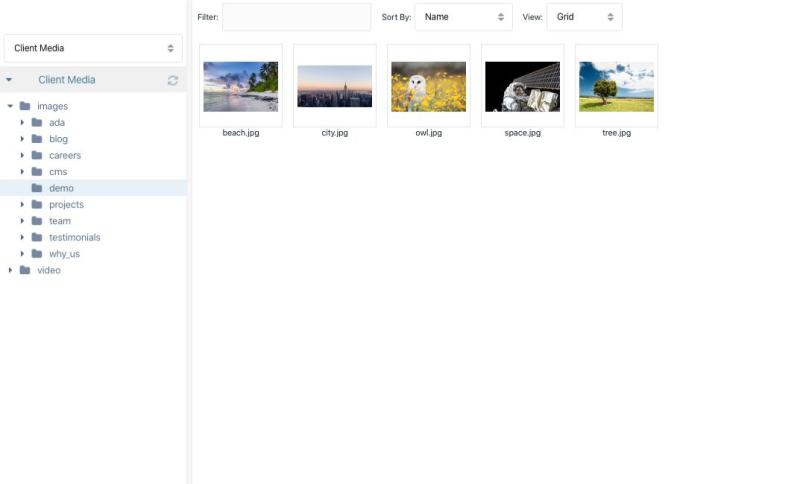The width and height of the screenshot is (800, 484).
Task: Expand the projects folder arrow
Action: point(22,205)
